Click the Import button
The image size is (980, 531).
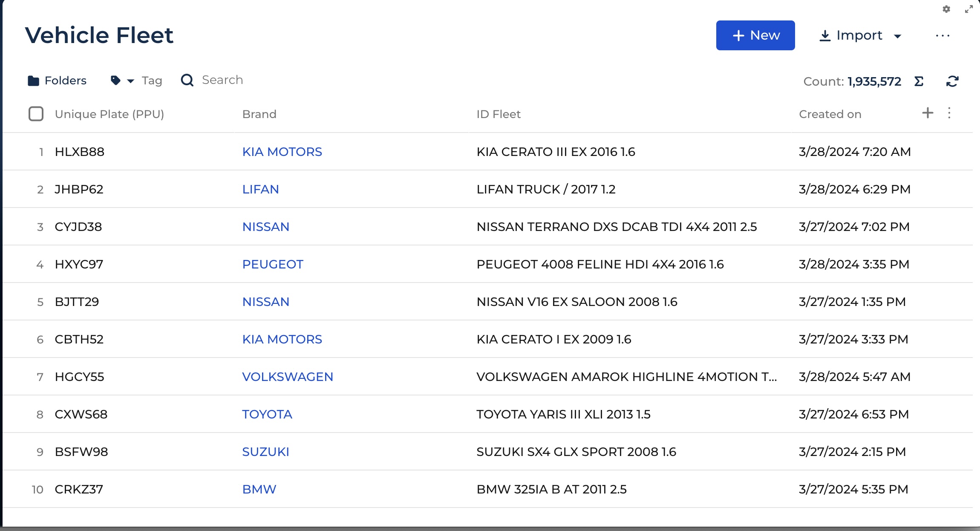pos(851,35)
